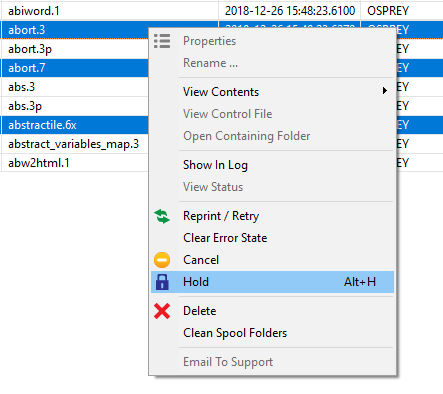Select the abw2html.1 row
443x394 pixels.
pos(74,163)
